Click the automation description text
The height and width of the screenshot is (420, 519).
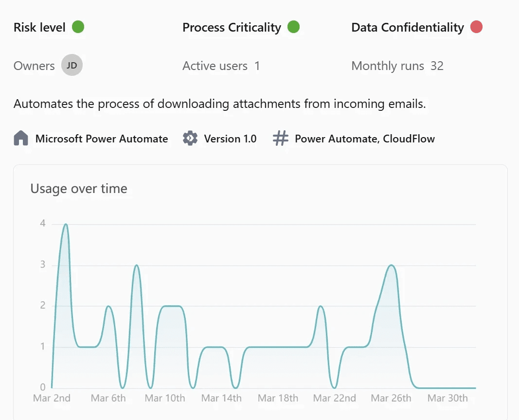220,104
